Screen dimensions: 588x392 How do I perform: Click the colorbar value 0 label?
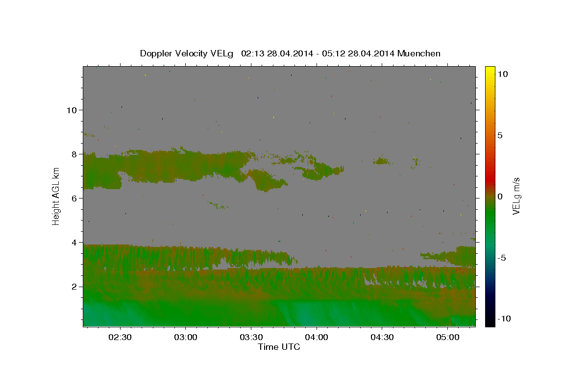pos(500,196)
